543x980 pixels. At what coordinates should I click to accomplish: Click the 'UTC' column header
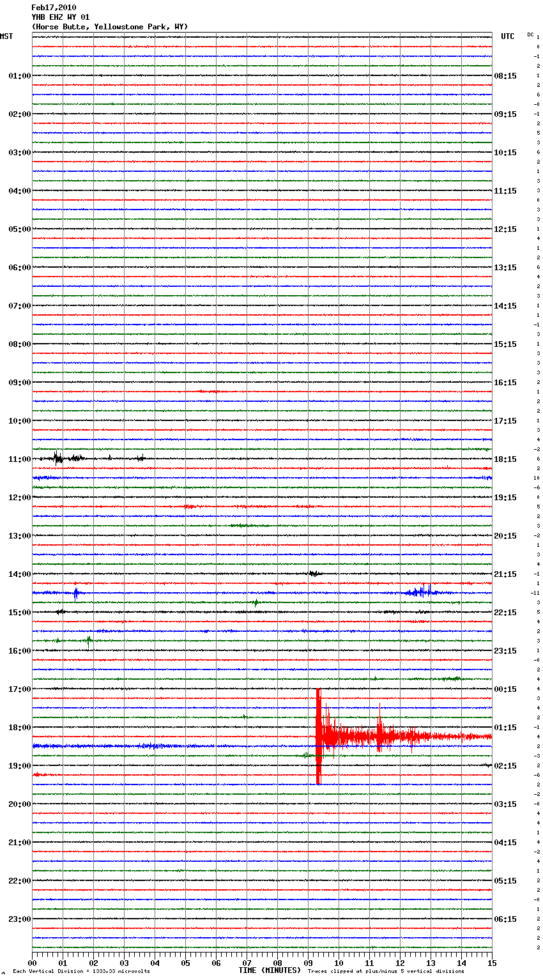click(508, 36)
